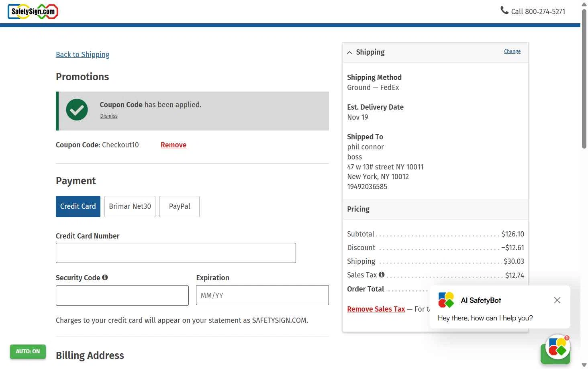
Task: Click the Shipping $30.03 amount
Action: (x=514, y=261)
